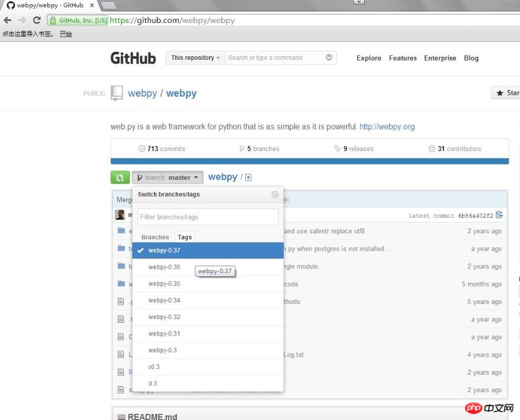
Task: Click the '5 months ago' timestamp
Action: (x=481, y=284)
